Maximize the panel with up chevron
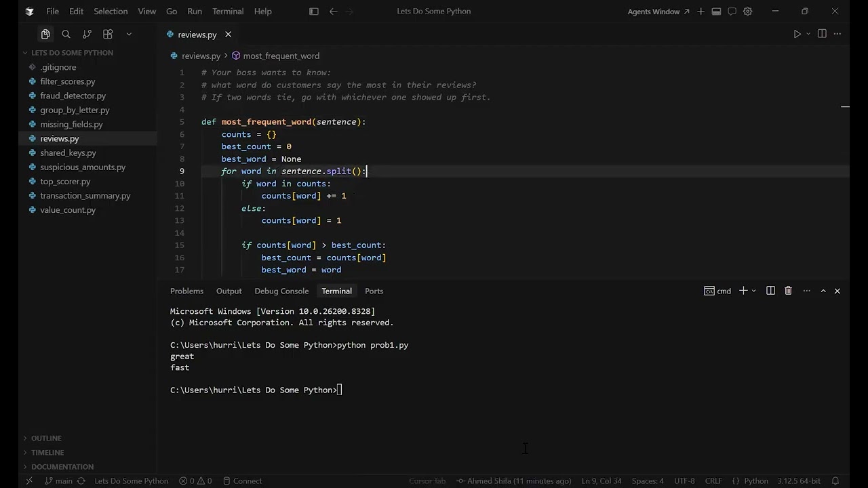This screenshot has width=868, height=488. [823, 291]
